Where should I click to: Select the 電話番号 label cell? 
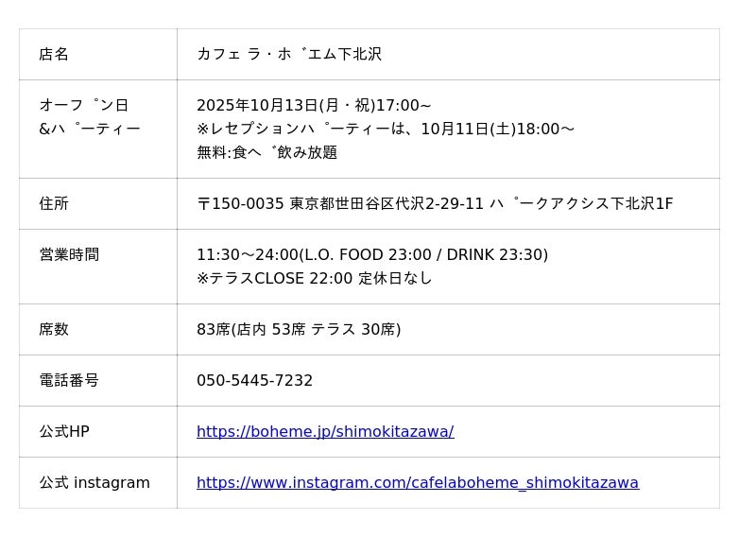[x=98, y=381]
